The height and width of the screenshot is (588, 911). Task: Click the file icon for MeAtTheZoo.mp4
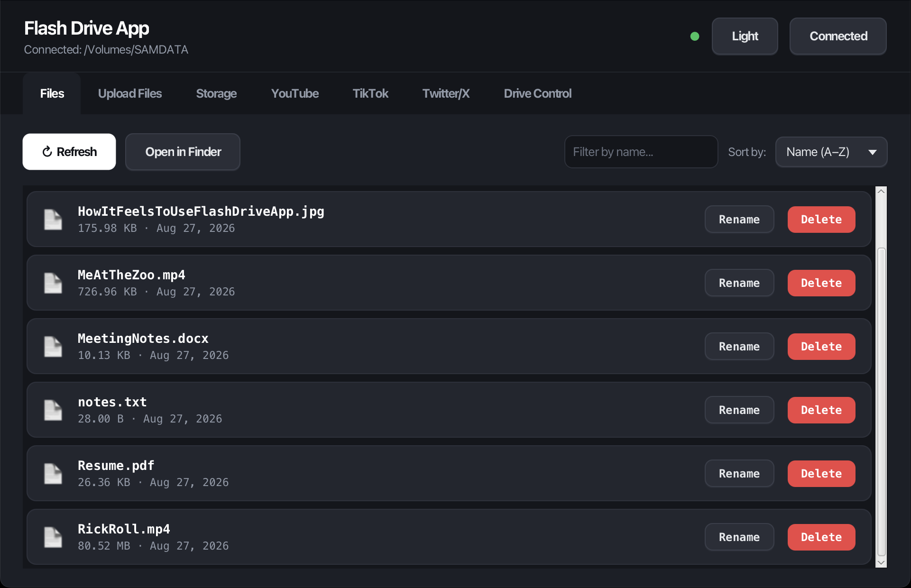[53, 283]
